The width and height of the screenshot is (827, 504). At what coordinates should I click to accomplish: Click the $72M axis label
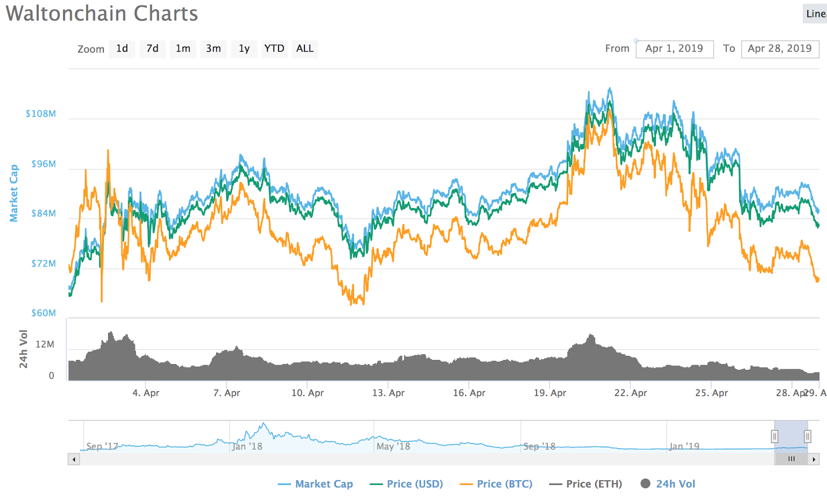pyautogui.click(x=43, y=264)
